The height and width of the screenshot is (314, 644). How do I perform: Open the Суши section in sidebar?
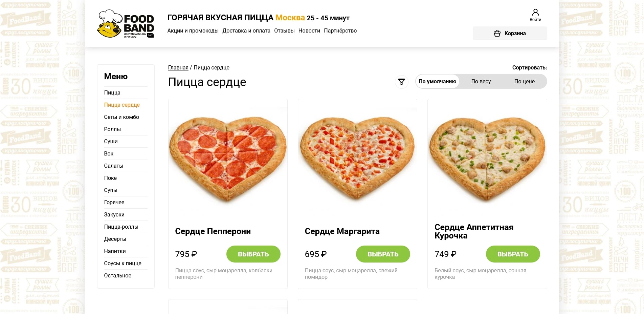coord(110,141)
